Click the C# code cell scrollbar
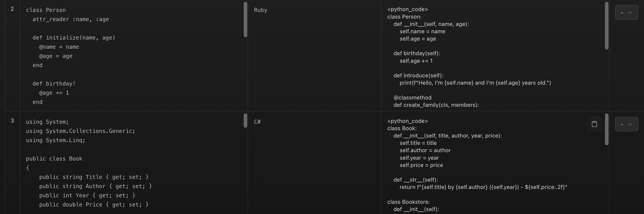Image resolution: width=644 pixels, height=214 pixels. pos(245,121)
